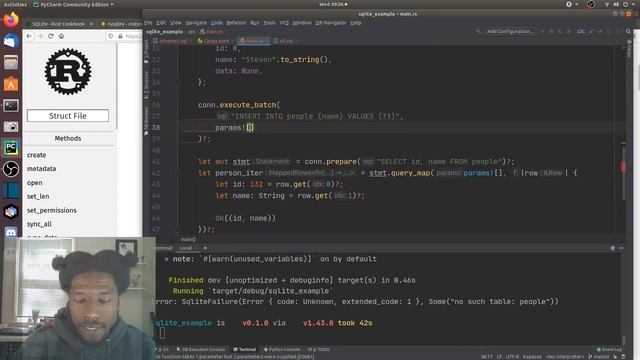Open Thunderbird mail from the dock
The image size is (640, 360).
click(x=11, y=41)
